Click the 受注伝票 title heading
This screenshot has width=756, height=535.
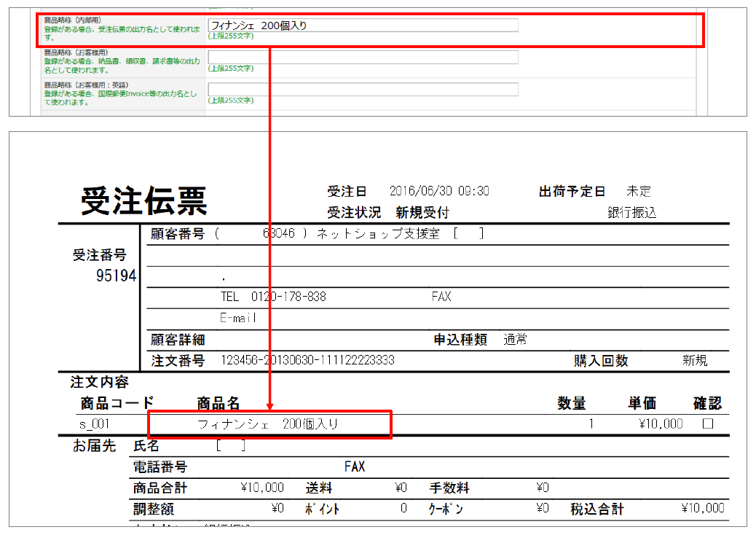[x=144, y=200]
